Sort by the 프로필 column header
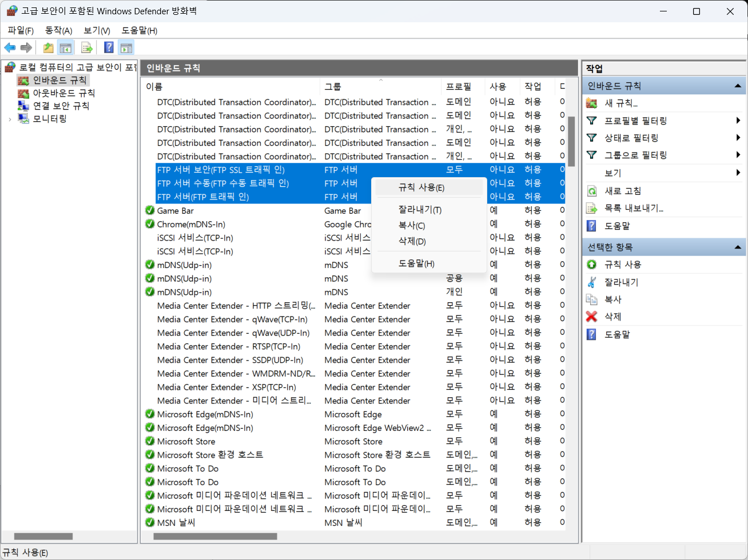This screenshot has width=748, height=560. point(463,86)
